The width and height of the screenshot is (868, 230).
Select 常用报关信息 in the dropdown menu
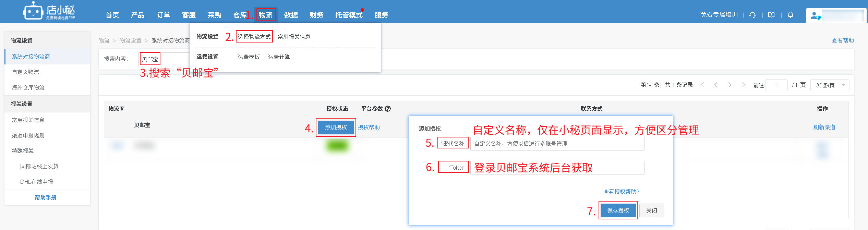[294, 37]
